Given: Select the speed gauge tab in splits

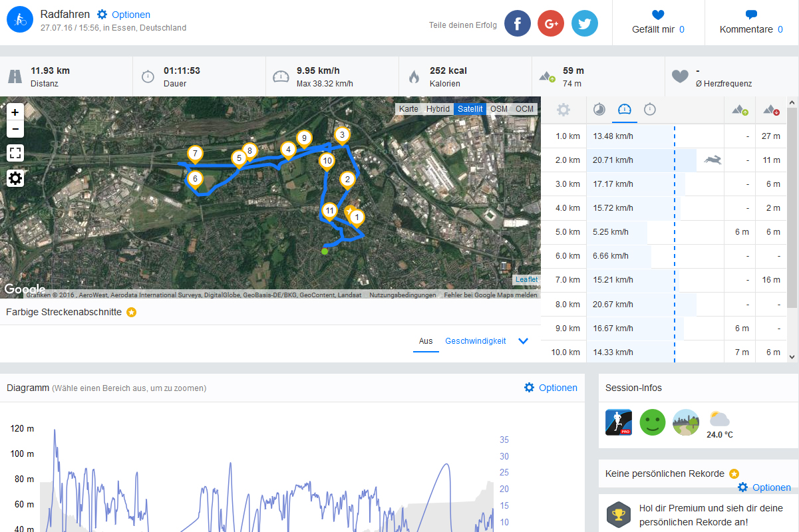Looking at the screenshot, I should [625, 110].
